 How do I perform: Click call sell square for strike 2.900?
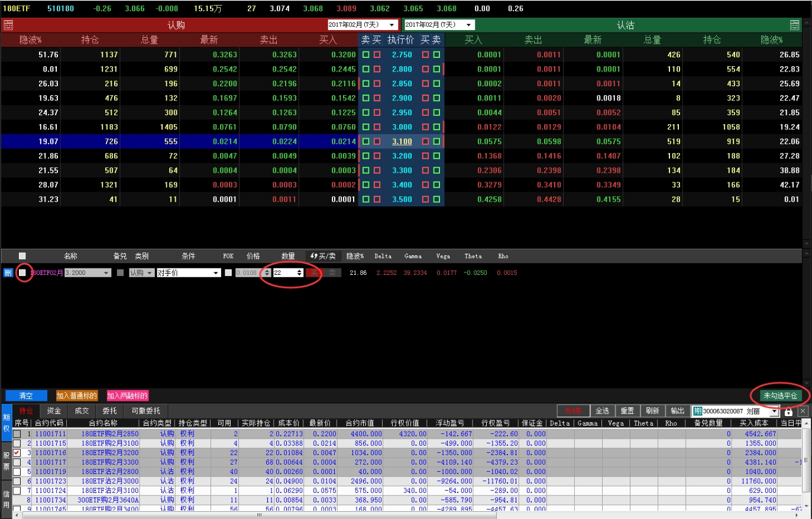tap(366, 98)
